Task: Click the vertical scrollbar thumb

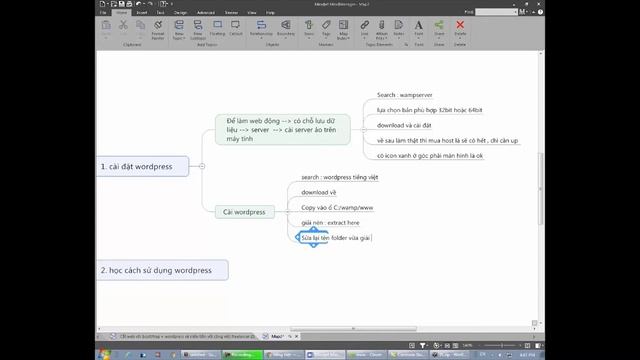Action: (x=541, y=189)
